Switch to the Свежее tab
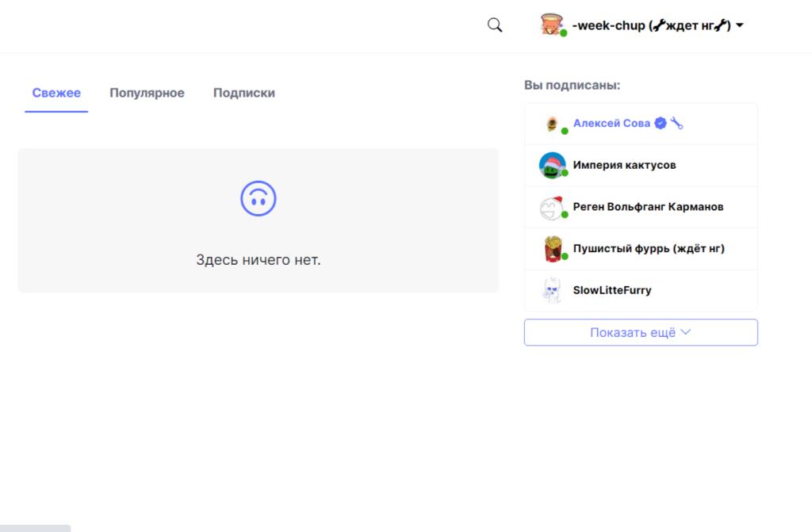This screenshot has width=812, height=532. 56,93
